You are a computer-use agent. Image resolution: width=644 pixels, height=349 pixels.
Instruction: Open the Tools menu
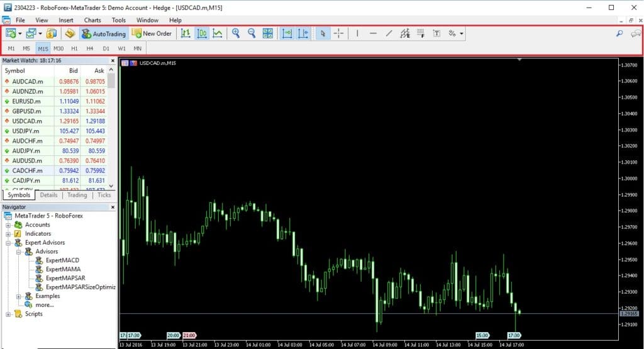[119, 20]
